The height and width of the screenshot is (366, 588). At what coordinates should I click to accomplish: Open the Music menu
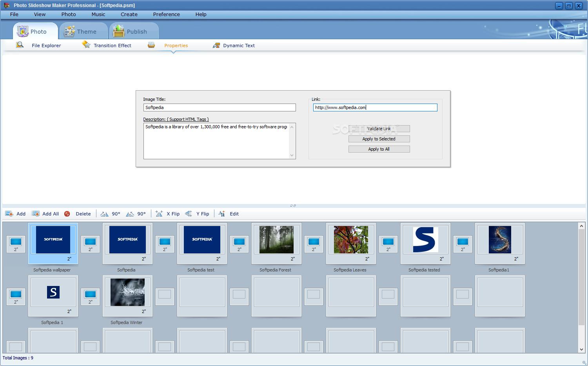point(98,15)
